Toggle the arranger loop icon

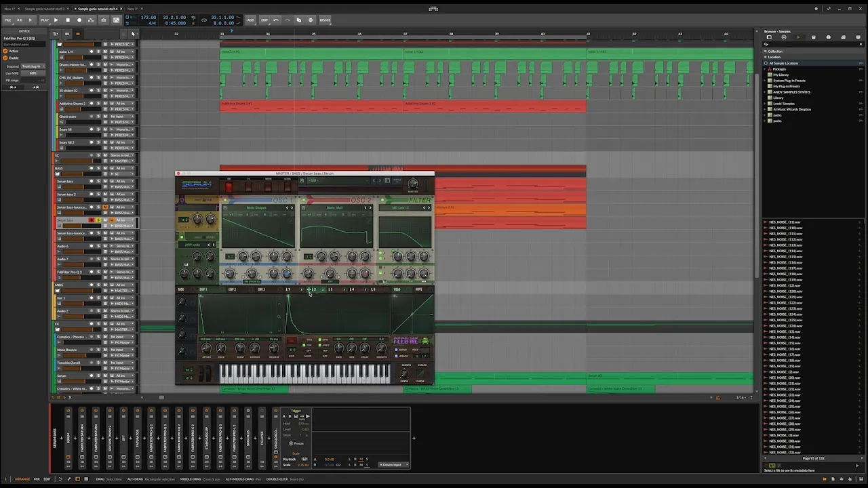point(203,20)
